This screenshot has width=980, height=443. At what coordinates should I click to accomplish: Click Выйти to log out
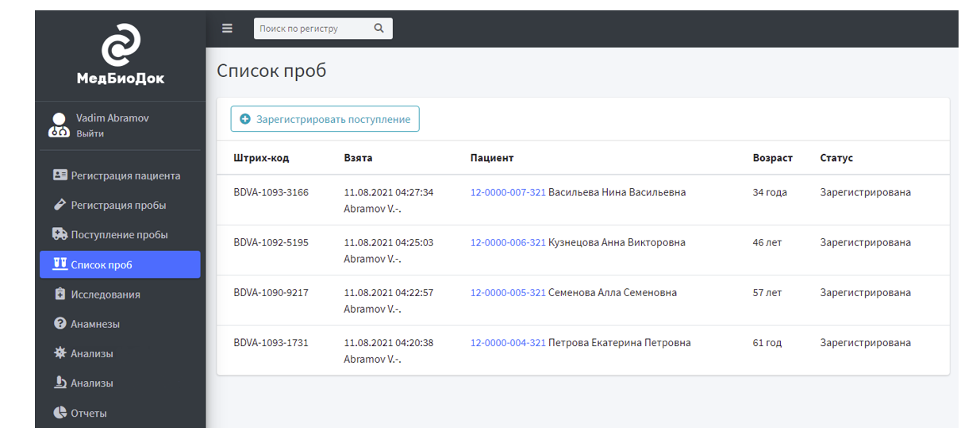(x=90, y=134)
